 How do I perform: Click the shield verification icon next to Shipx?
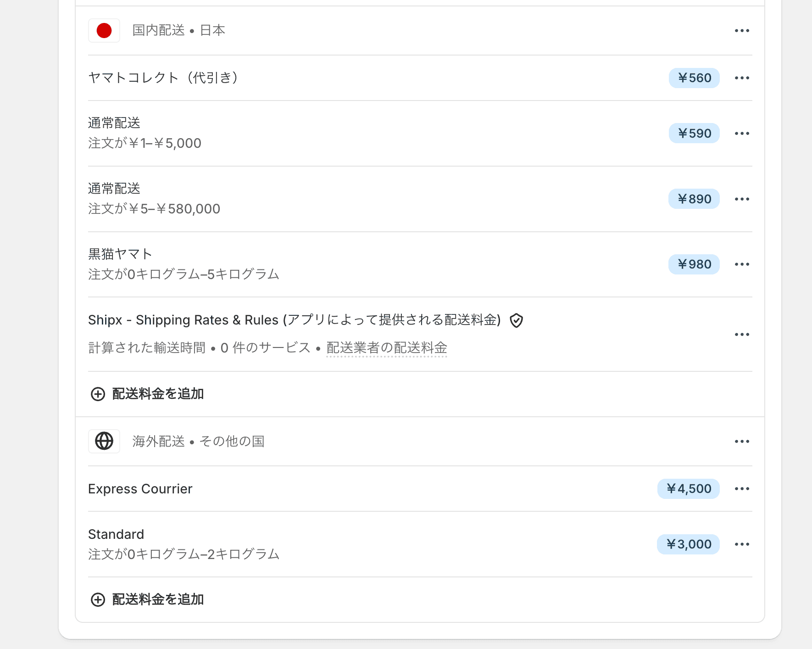point(517,320)
